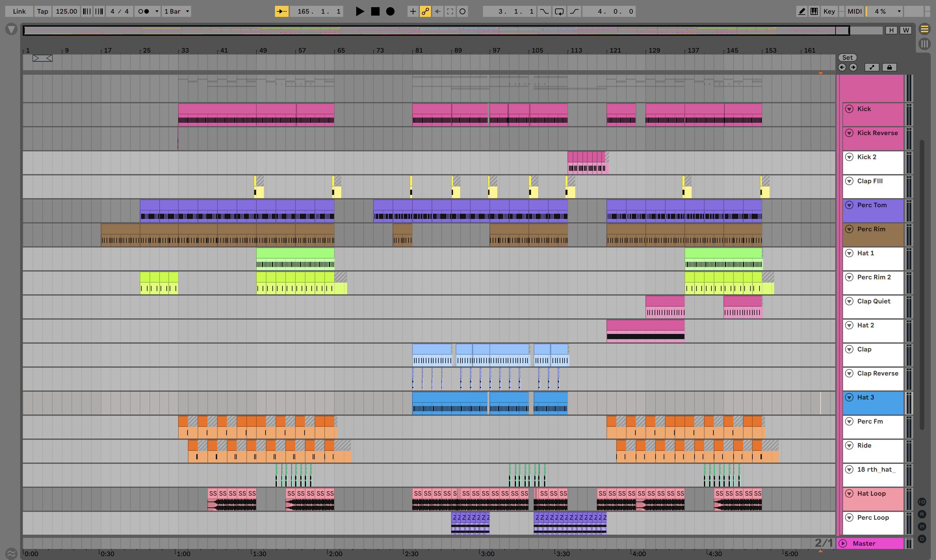The image size is (936, 560).
Task: Click the phase nudge down icon
Action: (87, 11)
